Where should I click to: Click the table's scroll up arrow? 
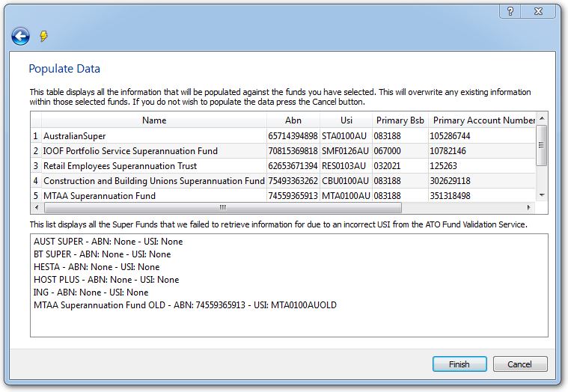pyautogui.click(x=542, y=118)
